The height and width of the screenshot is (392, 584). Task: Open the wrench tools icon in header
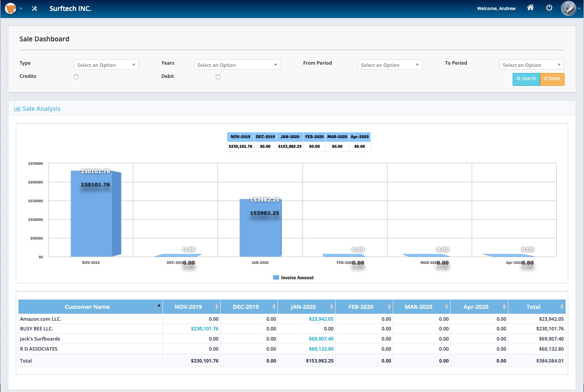coord(34,8)
